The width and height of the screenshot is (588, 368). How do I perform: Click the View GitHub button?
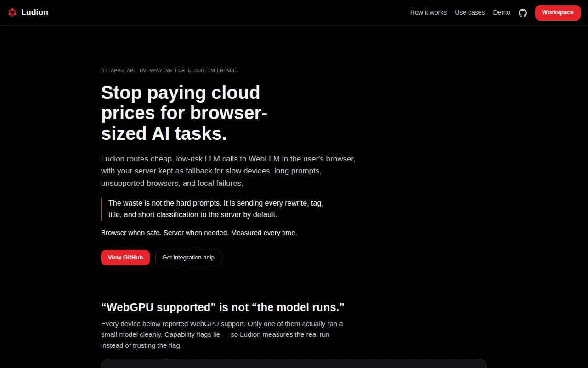(x=125, y=258)
